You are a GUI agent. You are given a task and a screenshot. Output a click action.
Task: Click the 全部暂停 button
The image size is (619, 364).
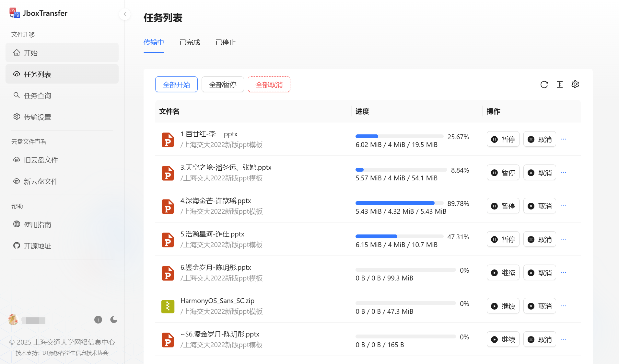pyautogui.click(x=223, y=85)
